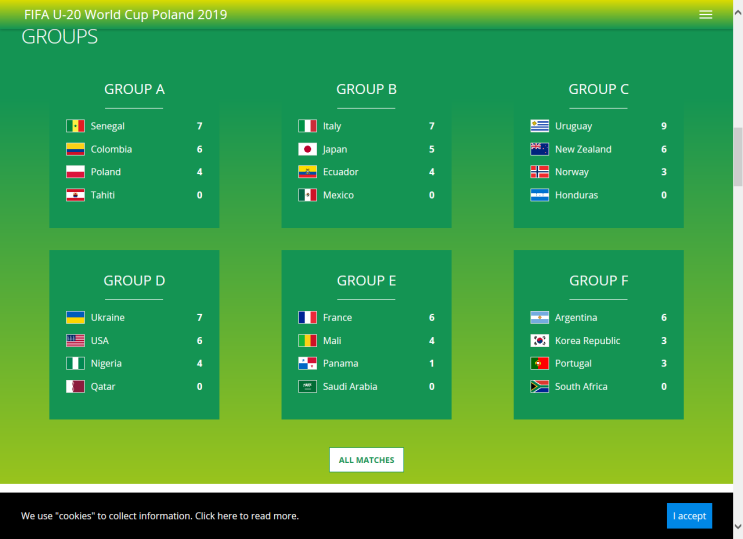Viewport: 743px width, 539px height.
Task: Open the hamburger menu icon
Action: pyautogui.click(x=706, y=15)
